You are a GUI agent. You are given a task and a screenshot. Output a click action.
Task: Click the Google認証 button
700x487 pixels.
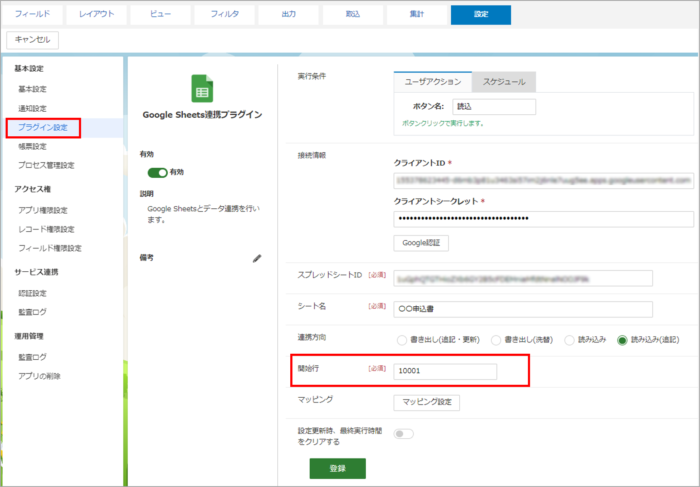[x=421, y=243]
